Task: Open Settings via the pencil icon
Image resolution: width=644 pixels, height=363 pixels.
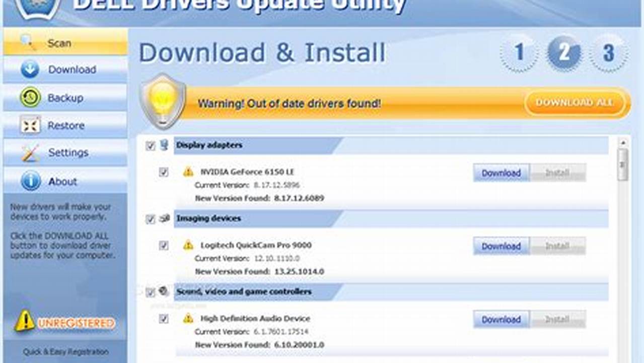Action: pyautogui.click(x=29, y=152)
